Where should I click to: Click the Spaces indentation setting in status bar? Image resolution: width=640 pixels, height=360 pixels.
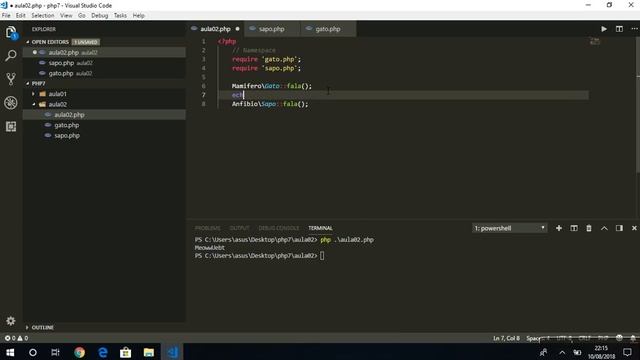click(x=538, y=338)
